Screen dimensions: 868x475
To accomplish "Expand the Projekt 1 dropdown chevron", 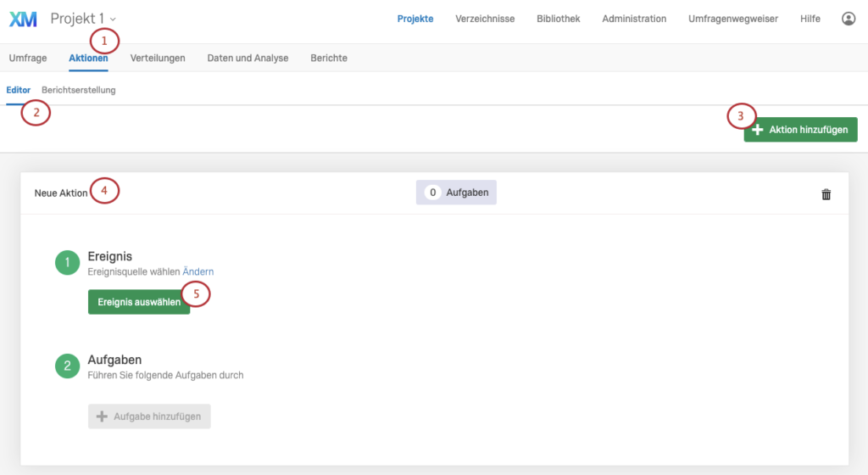I will (113, 20).
